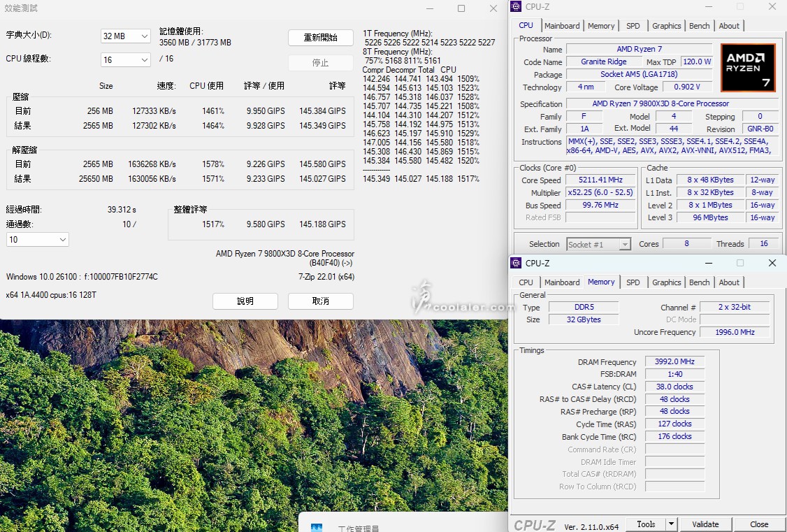The image size is (787, 532).
Task: Minimize the lower CPU-Z Memory window
Action: pyautogui.click(x=709, y=263)
